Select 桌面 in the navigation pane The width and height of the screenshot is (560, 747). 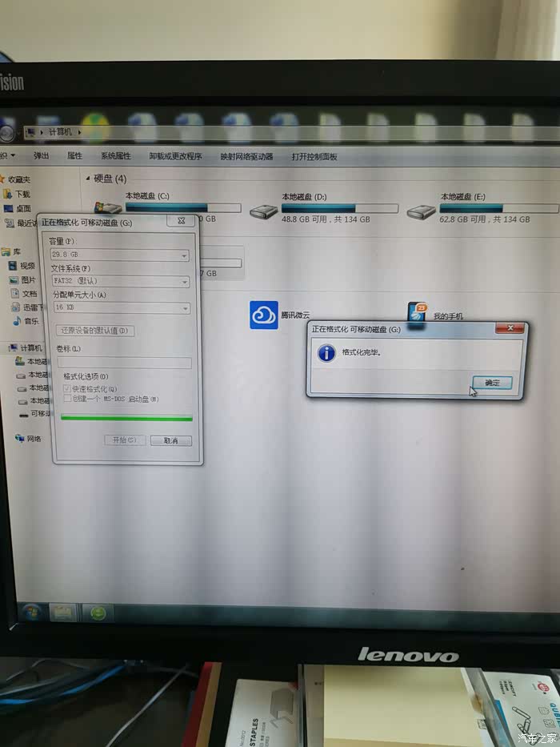tap(24, 208)
